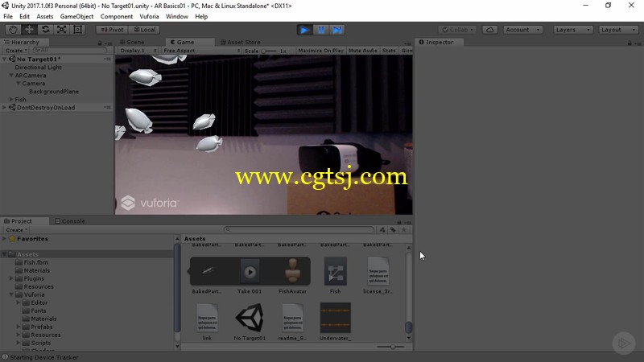The image size is (644, 362).
Task: Select the Hand tool in toolbar
Action: point(13,30)
